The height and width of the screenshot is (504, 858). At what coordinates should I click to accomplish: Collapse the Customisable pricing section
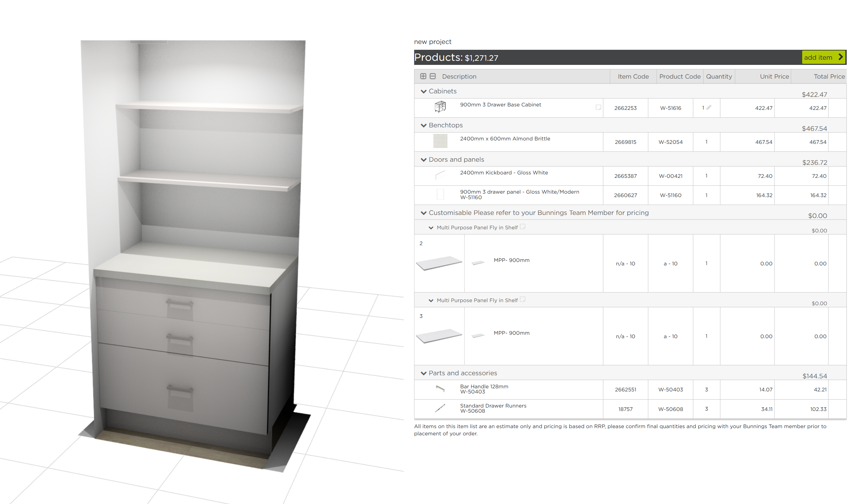coord(424,213)
